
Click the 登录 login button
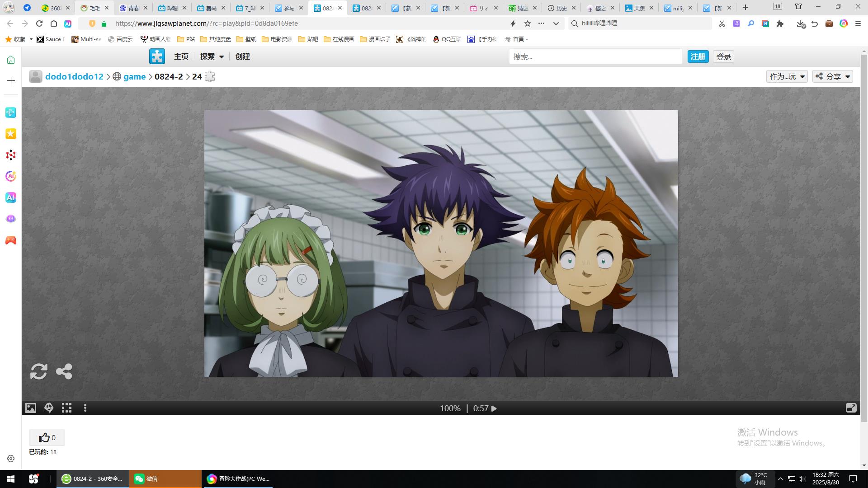(x=724, y=56)
